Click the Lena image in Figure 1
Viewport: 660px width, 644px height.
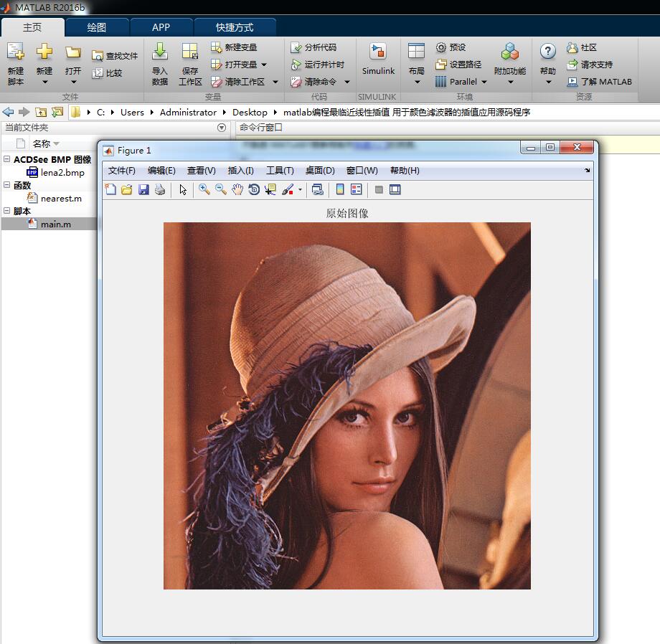pyautogui.click(x=346, y=405)
